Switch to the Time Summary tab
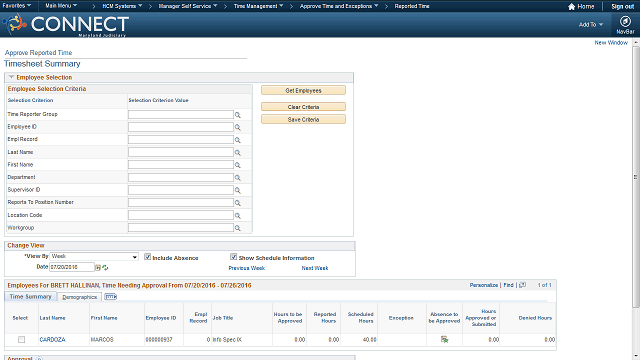The width and height of the screenshot is (640, 360). (x=31, y=297)
